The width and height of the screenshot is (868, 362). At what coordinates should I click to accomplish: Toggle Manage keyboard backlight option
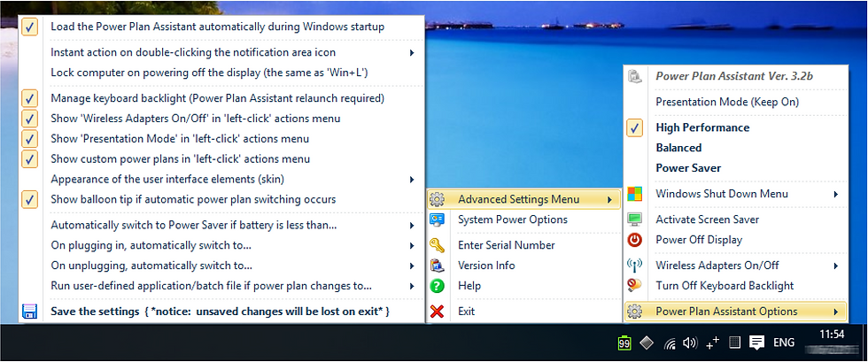point(30,98)
